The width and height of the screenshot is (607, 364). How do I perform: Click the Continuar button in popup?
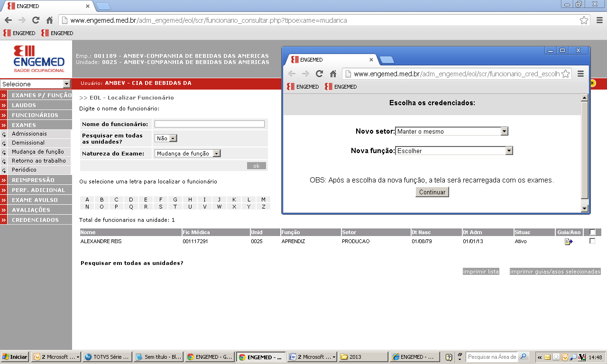click(x=432, y=192)
